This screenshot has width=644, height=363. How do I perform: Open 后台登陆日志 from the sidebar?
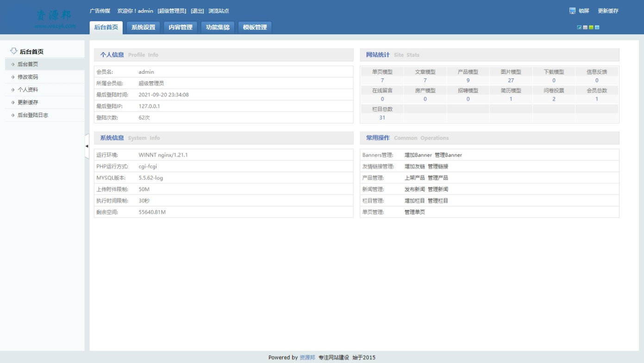tap(32, 115)
